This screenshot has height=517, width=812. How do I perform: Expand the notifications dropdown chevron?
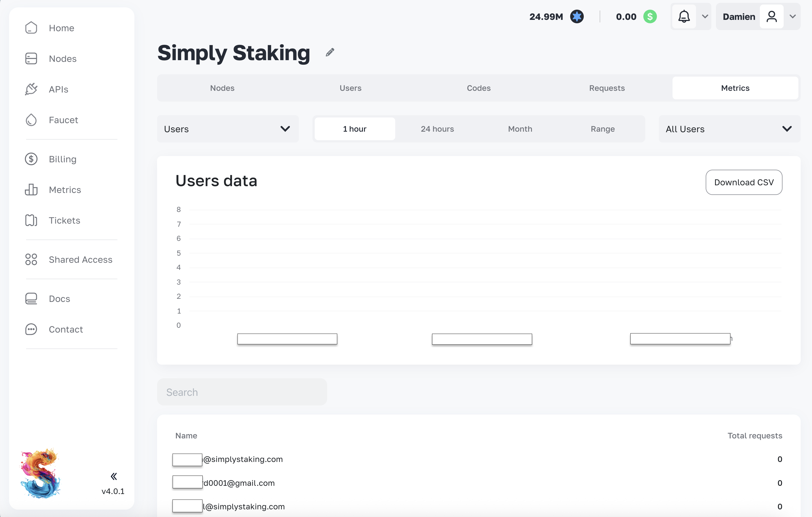point(705,16)
